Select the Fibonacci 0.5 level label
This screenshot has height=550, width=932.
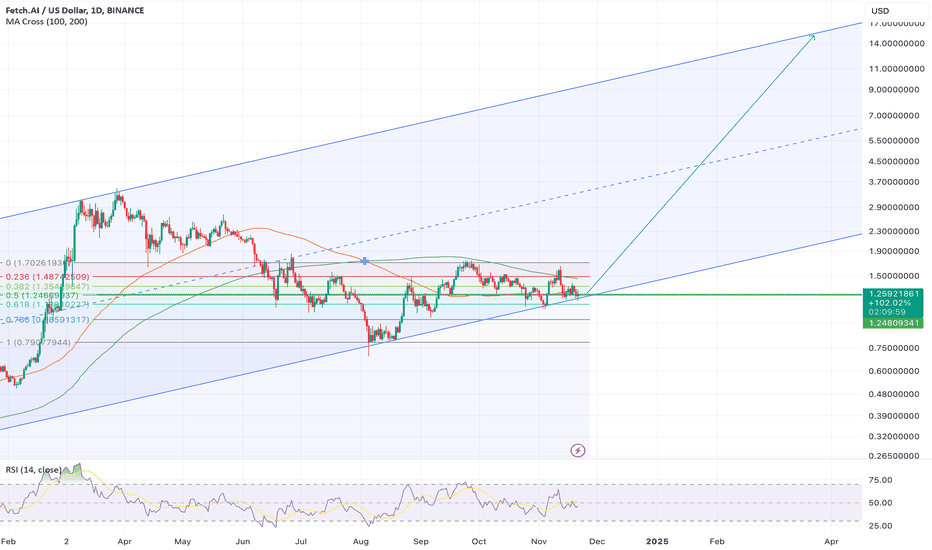click(42, 296)
